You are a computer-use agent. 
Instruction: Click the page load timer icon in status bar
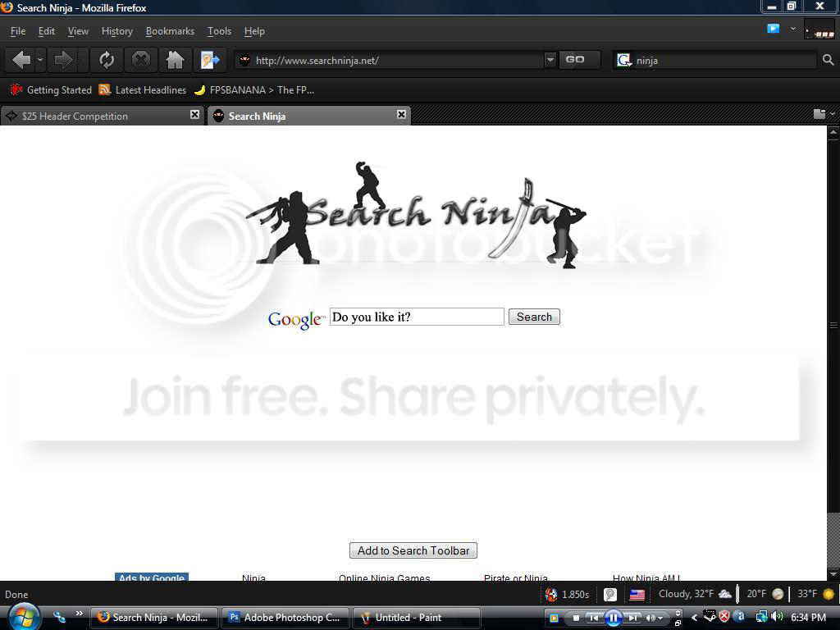point(550,594)
